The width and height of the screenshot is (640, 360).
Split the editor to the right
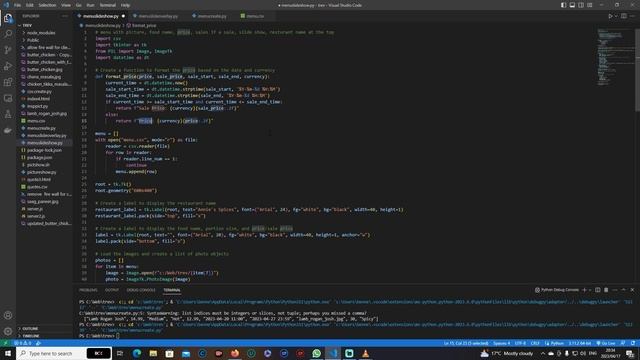coord(624,16)
